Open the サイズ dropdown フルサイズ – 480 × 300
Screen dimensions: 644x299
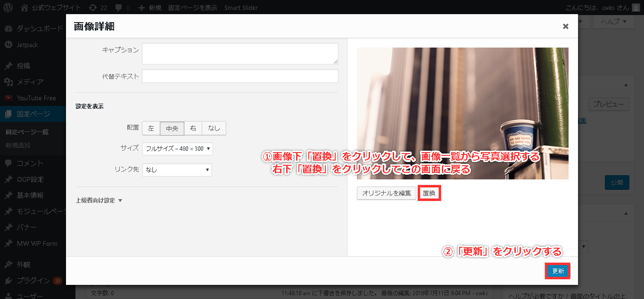tap(178, 149)
